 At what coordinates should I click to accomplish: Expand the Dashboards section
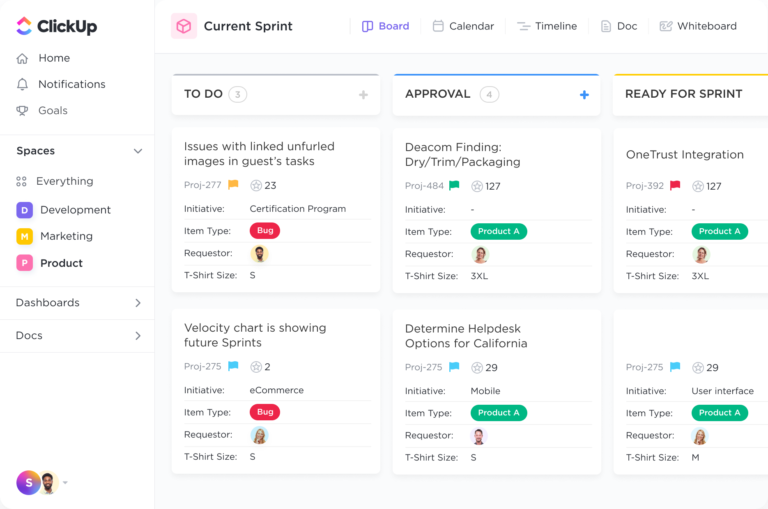point(138,303)
